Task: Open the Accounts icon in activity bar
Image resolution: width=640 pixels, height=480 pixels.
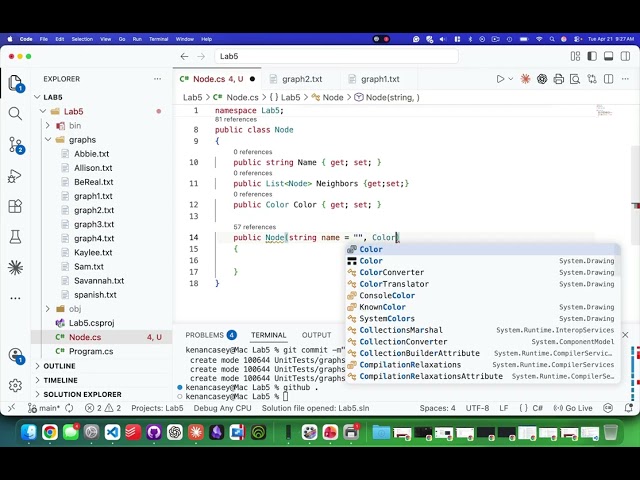Action: pos(16,355)
